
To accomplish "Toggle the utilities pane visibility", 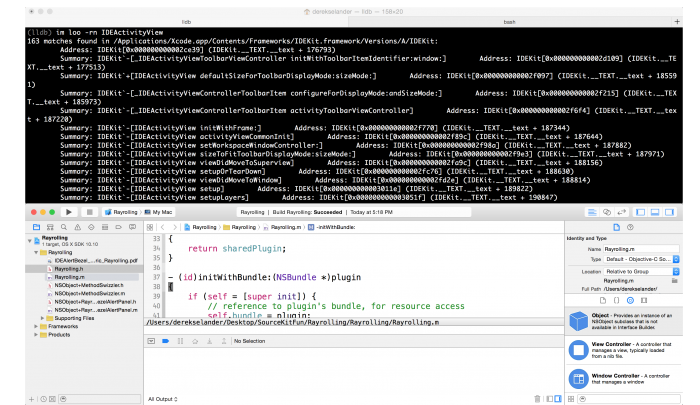I will click(x=670, y=212).
